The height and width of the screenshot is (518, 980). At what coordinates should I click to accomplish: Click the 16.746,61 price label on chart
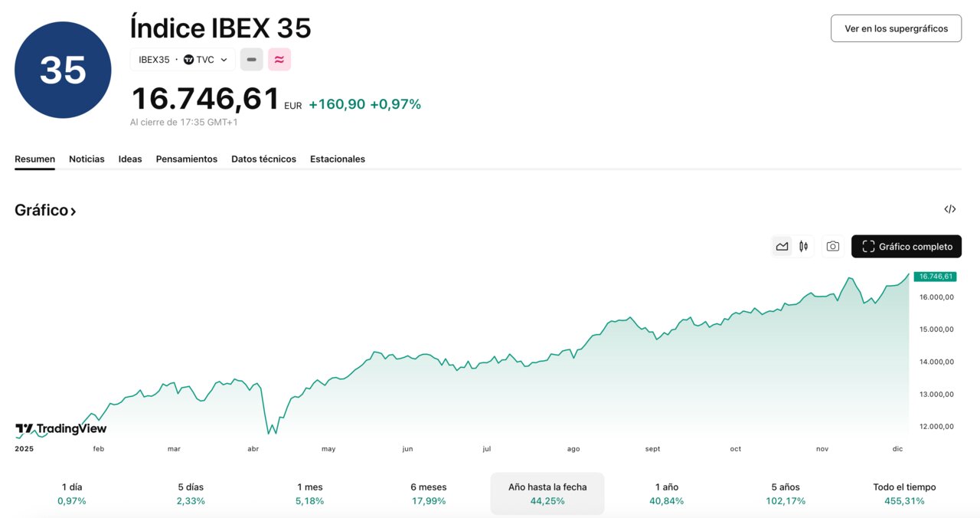(x=935, y=276)
